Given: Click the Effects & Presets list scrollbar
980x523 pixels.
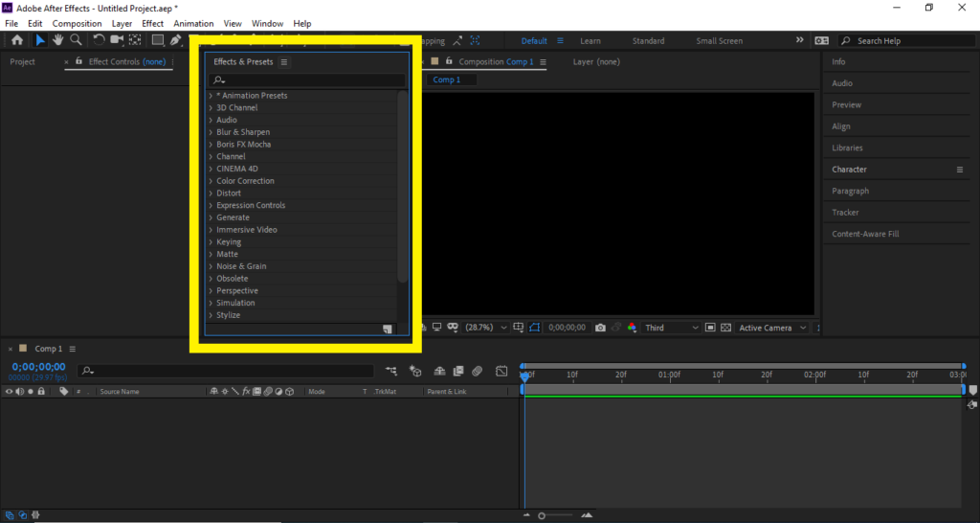Looking at the screenshot, I should pyautogui.click(x=403, y=187).
